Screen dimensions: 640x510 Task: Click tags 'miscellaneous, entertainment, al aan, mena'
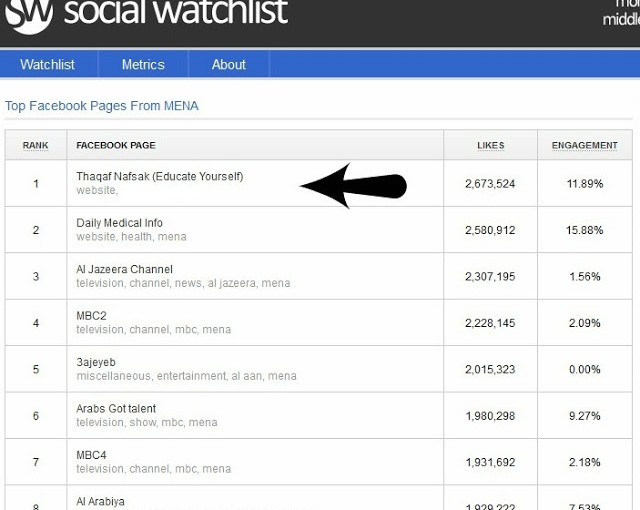(x=187, y=376)
